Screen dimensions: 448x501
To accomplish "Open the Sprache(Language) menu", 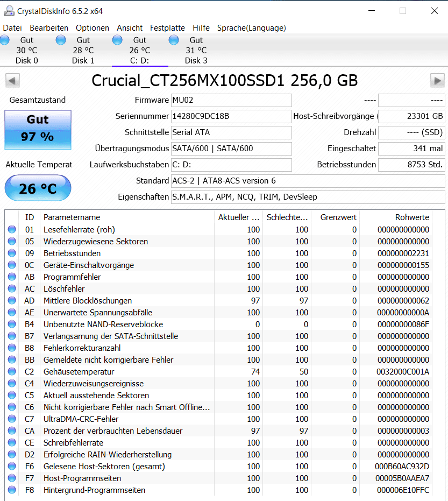I will (x=251, y=28).
